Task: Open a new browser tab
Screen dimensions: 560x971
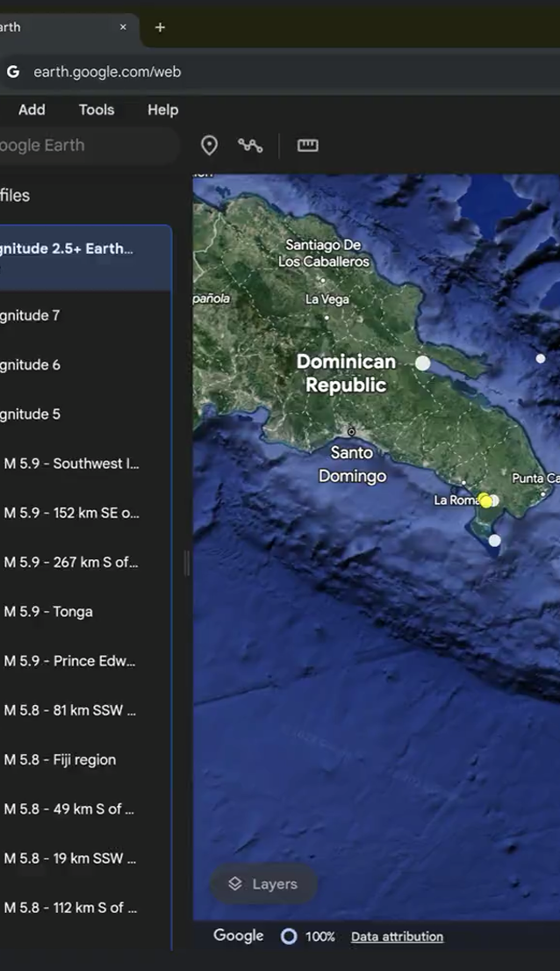Action: tap(160, 27)
